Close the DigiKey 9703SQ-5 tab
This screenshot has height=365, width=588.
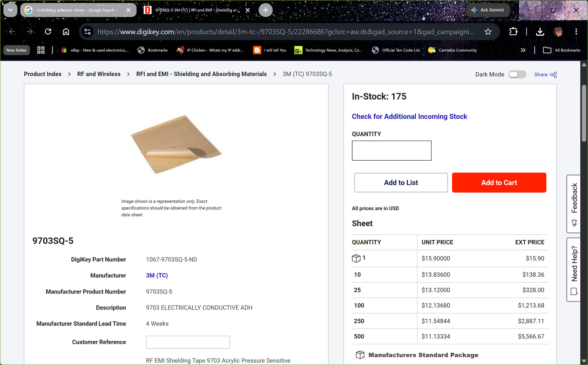point(248,10)
